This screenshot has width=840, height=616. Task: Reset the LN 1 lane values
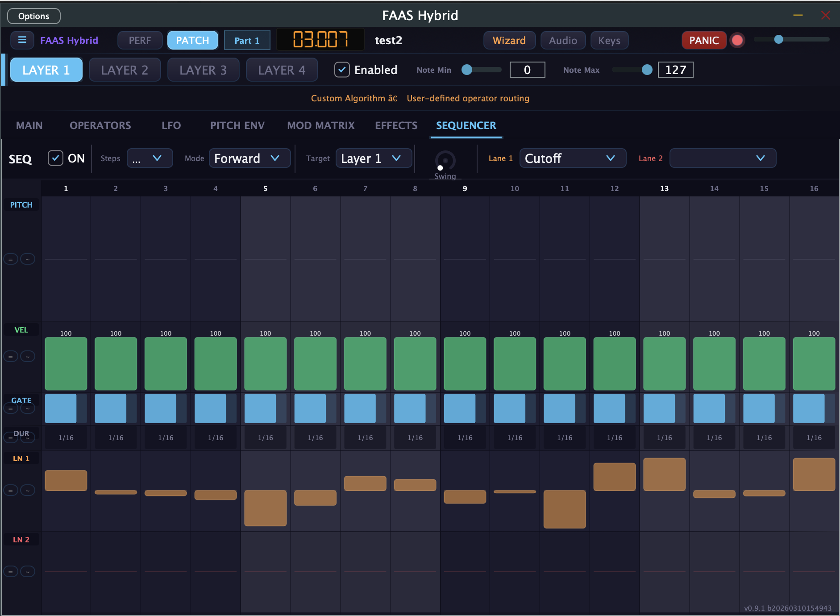coord(10,490)
